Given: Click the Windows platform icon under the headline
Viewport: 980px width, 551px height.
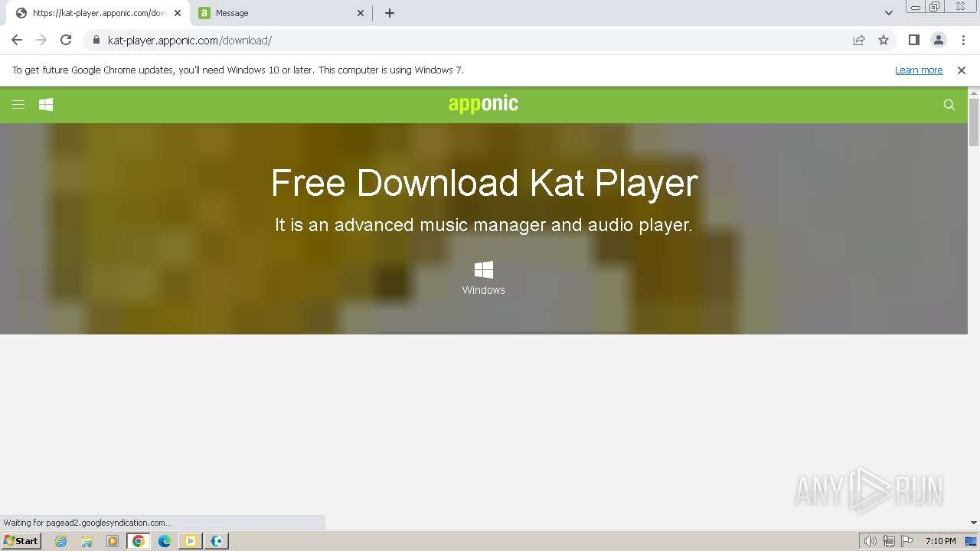Looking at the screenshot, I should [x=484, y=269].
